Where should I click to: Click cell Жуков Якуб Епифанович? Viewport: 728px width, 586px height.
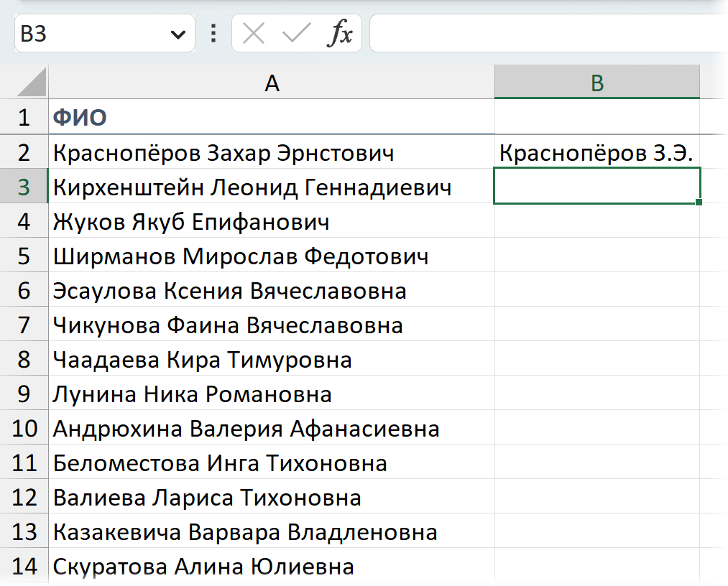pyautogui.click(x=272, y=221)
